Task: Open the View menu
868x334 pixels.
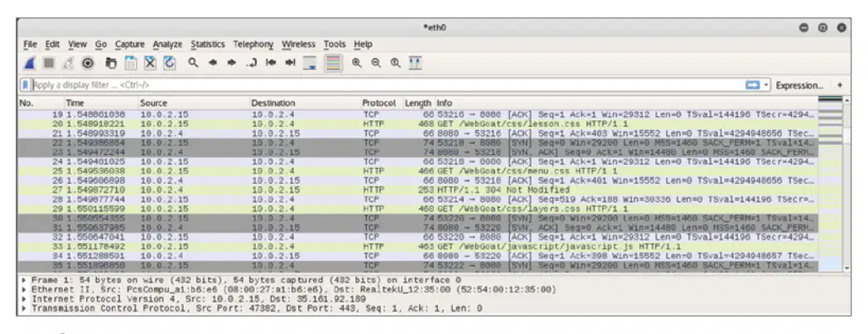Action: [78, 44]
